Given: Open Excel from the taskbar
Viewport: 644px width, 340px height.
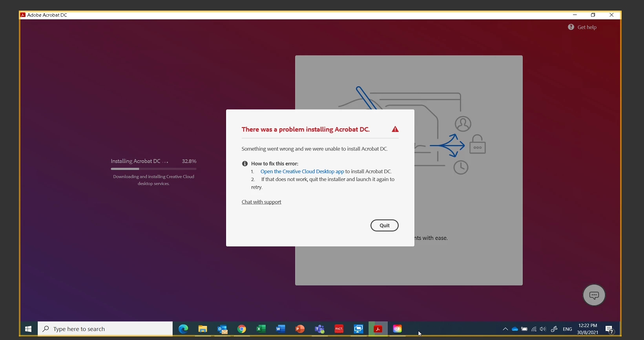Looking at the screenshot, I should [x=261, y=329].
